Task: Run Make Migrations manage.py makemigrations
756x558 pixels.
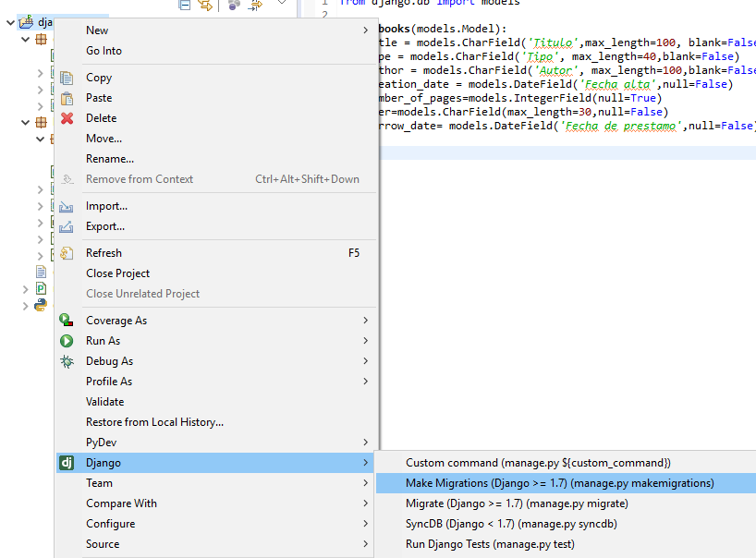Action: pos(566,483)
